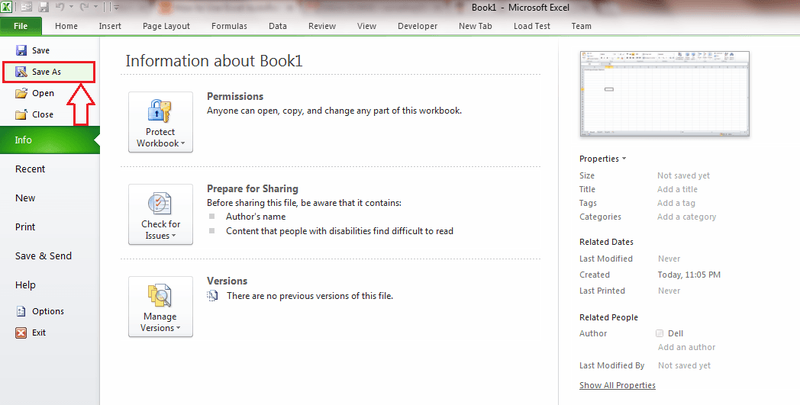Viewport: 800px width, 405px height.
Task: Click the Last Printed 'Never' value
Action: 669,291
